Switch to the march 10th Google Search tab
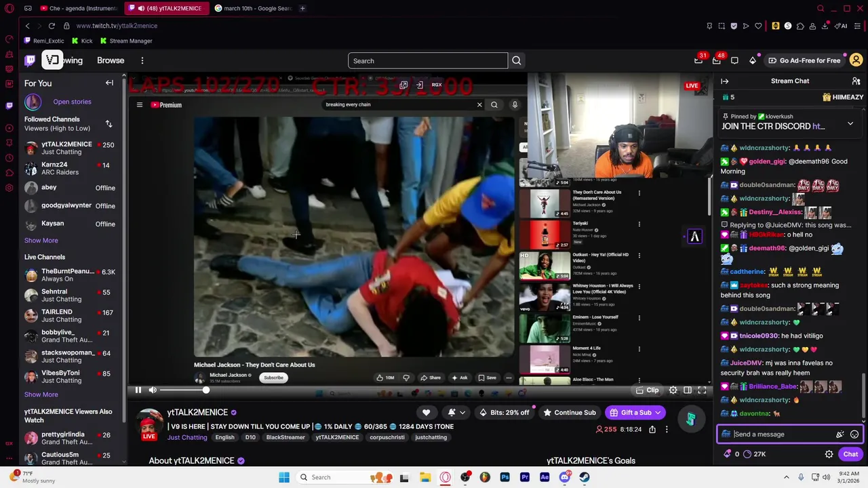 [x=254, y=8]
